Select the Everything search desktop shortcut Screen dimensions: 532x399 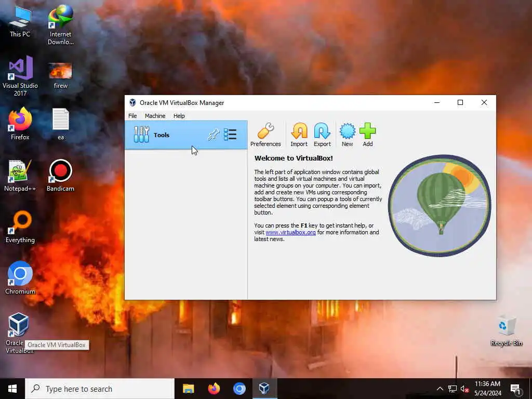pos(20,227)
